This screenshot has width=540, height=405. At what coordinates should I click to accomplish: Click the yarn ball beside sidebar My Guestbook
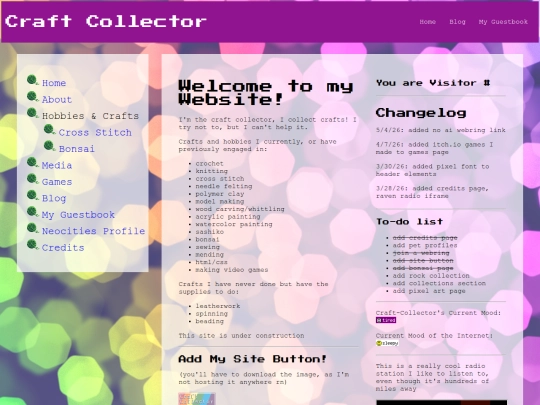click(33, 212)
